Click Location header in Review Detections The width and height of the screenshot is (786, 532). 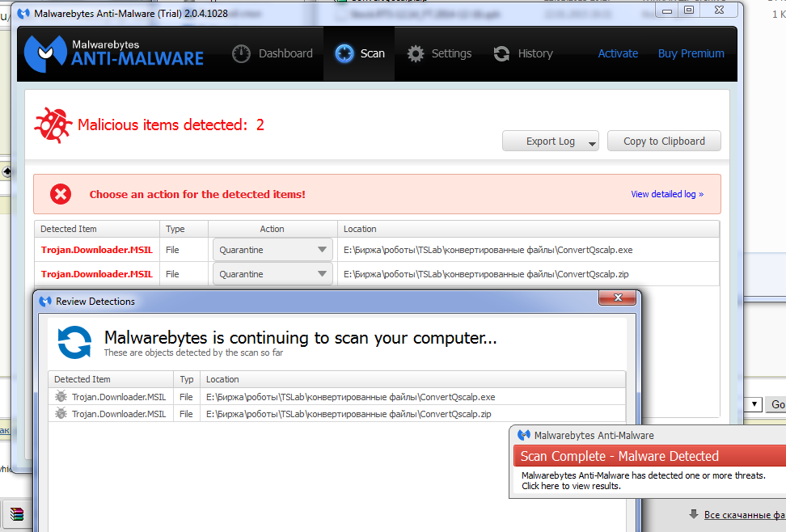coord(412,379)
